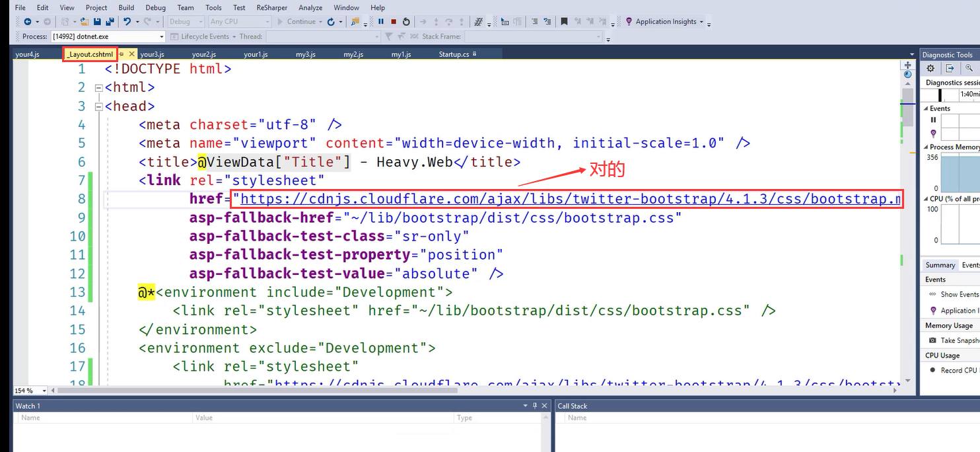This screenshot has height=452, width=980.
Task: Toggle a bookmark with the bookmark icon
Action: pyautogui.click(x=564, y=22)
